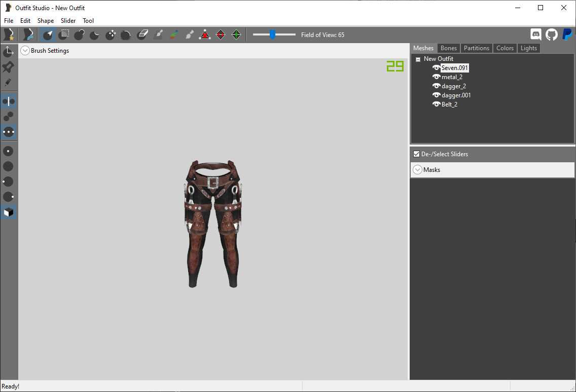Expand the Brush Settings panel
The height and width of the screenshot is (392, 576).
[x=25, y=51]
